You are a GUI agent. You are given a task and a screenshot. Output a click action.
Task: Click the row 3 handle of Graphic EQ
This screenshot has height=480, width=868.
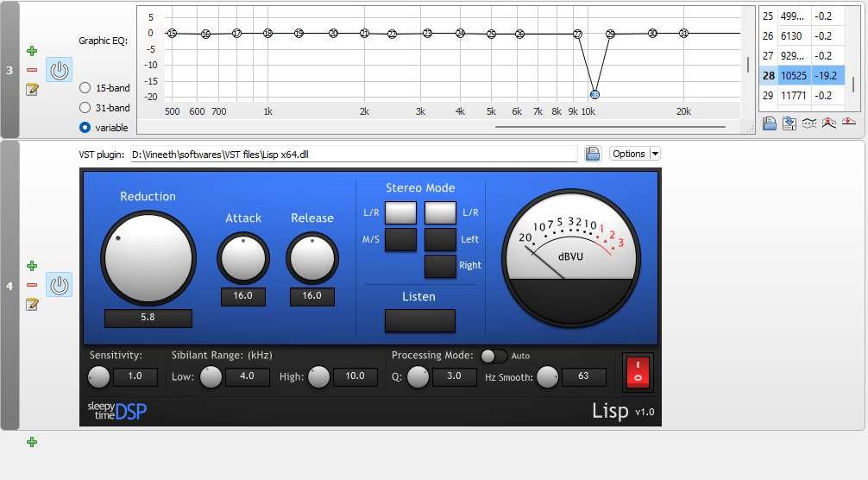(x=10, y=70)
